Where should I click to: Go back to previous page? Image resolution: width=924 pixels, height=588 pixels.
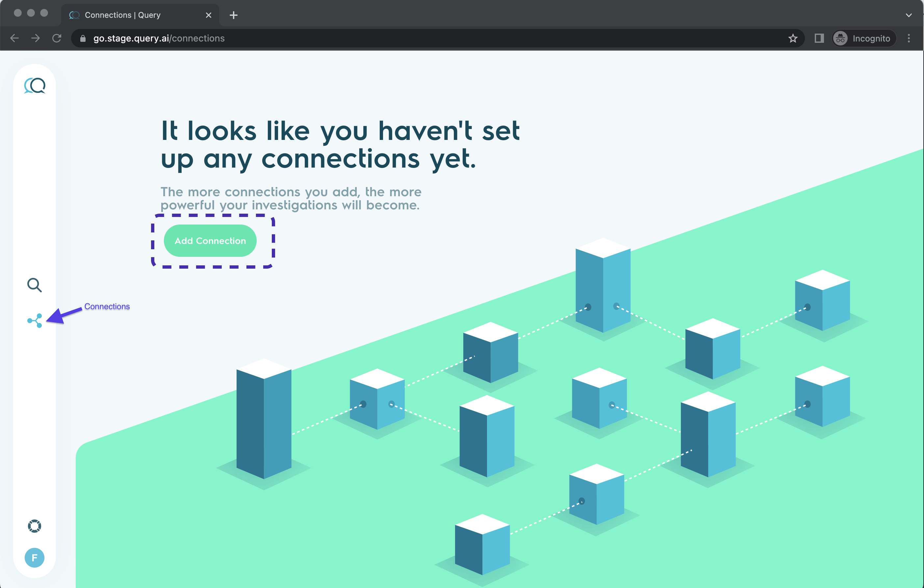(x=14, y=39)
